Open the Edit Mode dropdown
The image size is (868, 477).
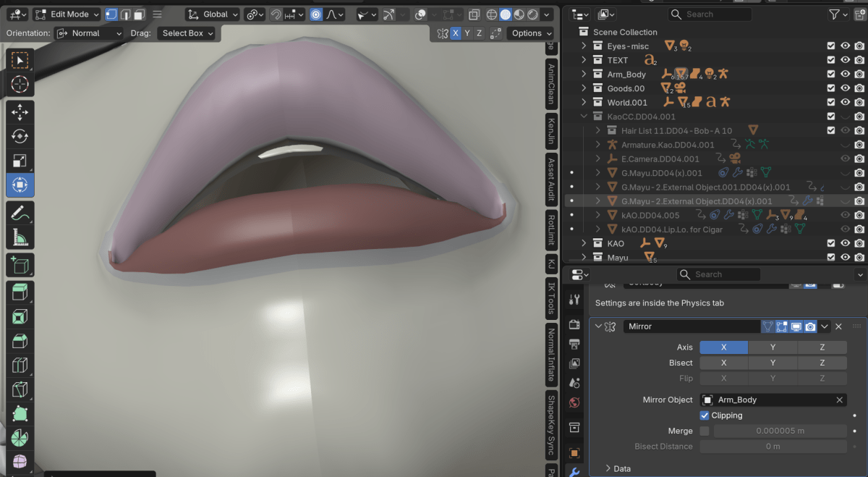point(67,14)
